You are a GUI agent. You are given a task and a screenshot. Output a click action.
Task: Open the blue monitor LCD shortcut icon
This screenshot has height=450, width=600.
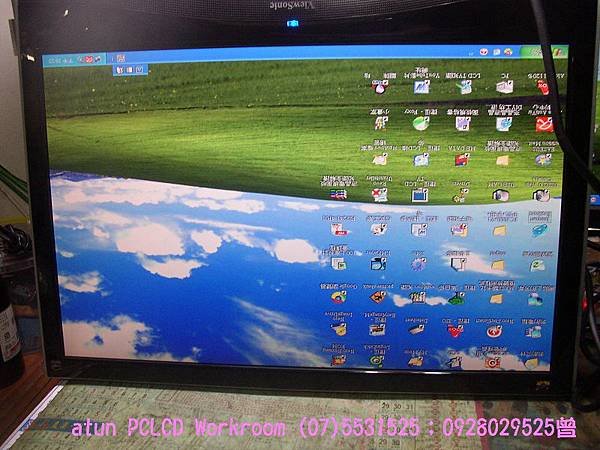[x=419, y=196]
